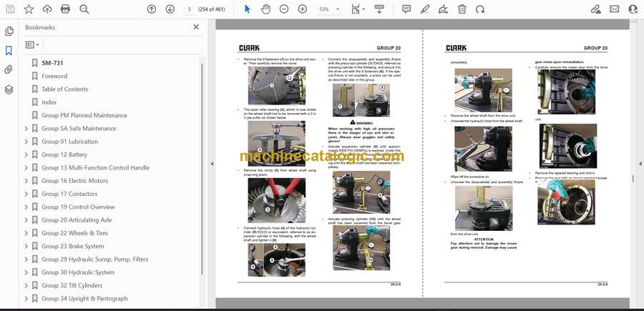Click the page number input field
This screenshot has width=644, height=311.
tap(190, 9)
